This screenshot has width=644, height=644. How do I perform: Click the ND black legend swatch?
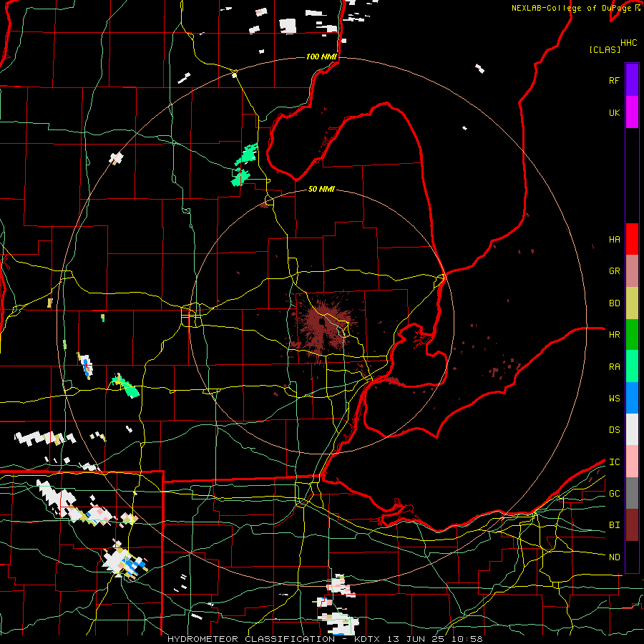click(x=632, y=557)
